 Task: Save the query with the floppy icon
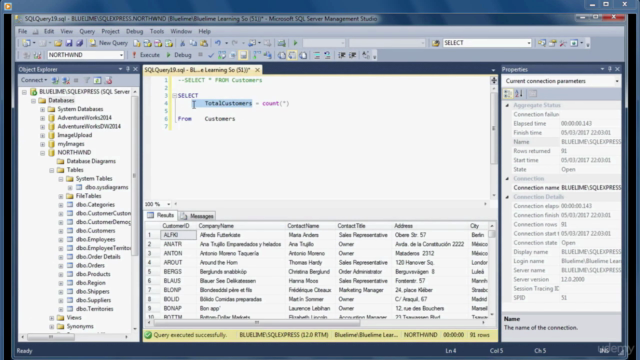69,43
